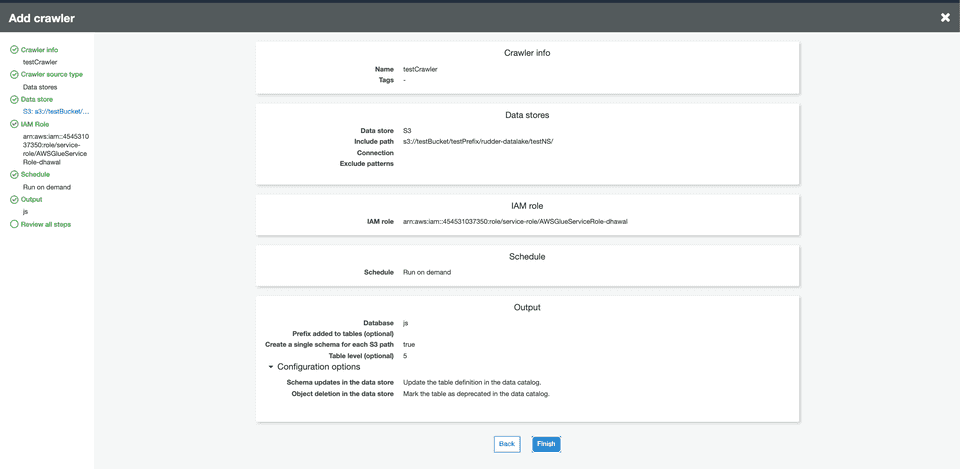Click the S3 include path value text
The width and height of the screenshot is (960, 469).
coord(478,142)
